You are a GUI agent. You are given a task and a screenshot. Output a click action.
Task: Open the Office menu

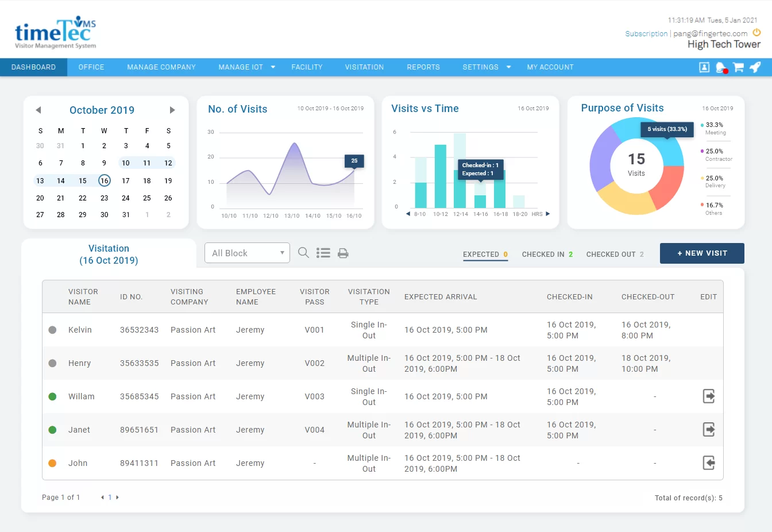tap(91, 67)
